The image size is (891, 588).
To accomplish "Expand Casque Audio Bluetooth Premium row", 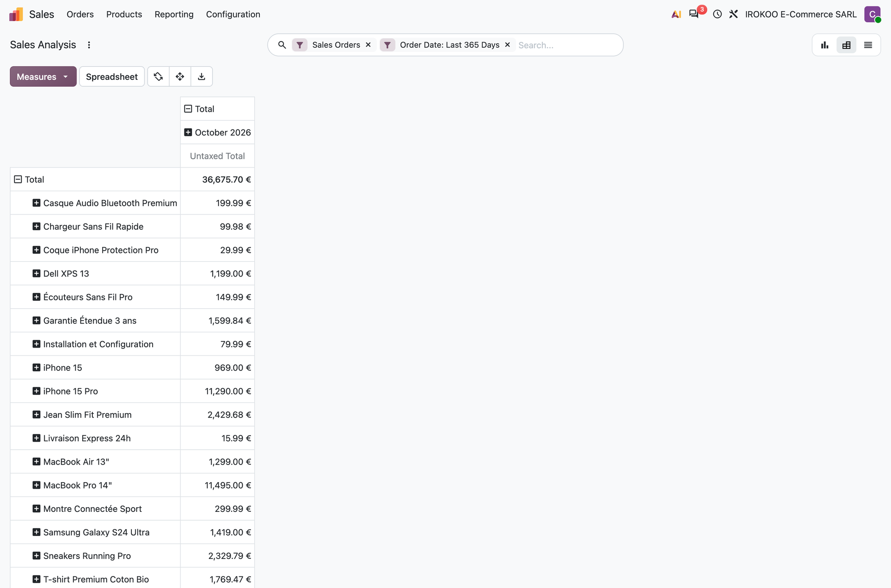I will point(36,203).
